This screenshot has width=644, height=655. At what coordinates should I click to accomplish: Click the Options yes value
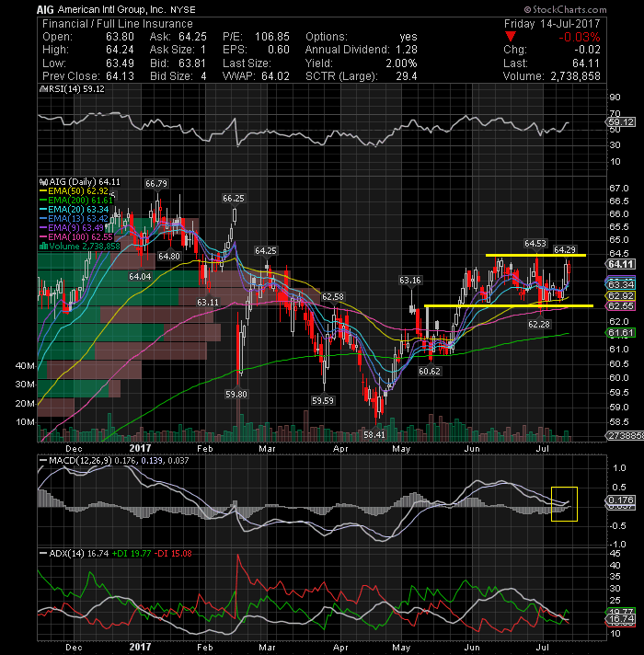[x=408, y=37]
